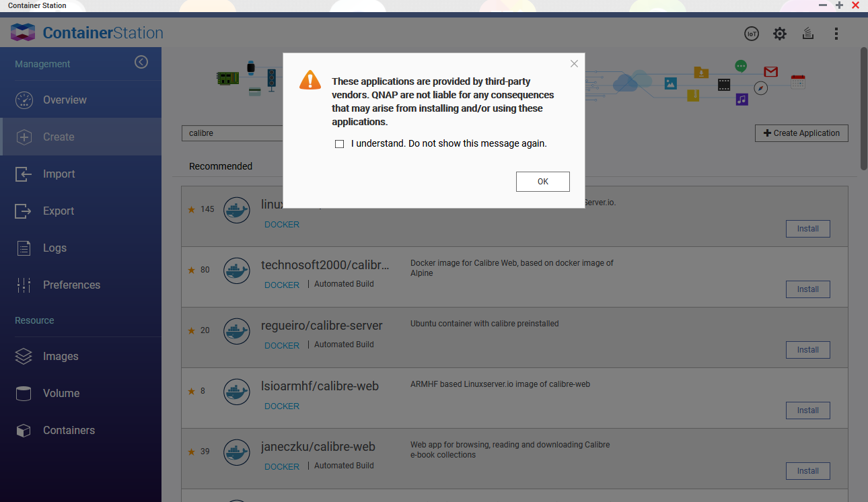
Task: Collapse the sidebar with the arrow icon
Action: point(141,62)
